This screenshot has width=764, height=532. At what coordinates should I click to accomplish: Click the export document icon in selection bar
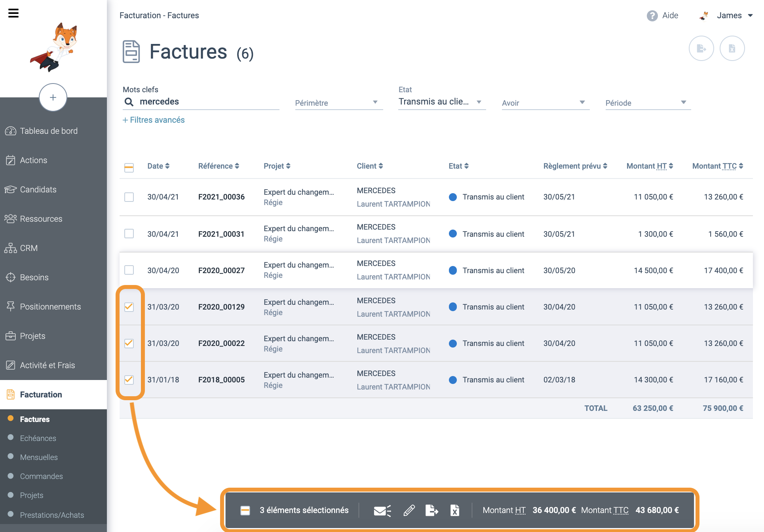coord(431,511)
